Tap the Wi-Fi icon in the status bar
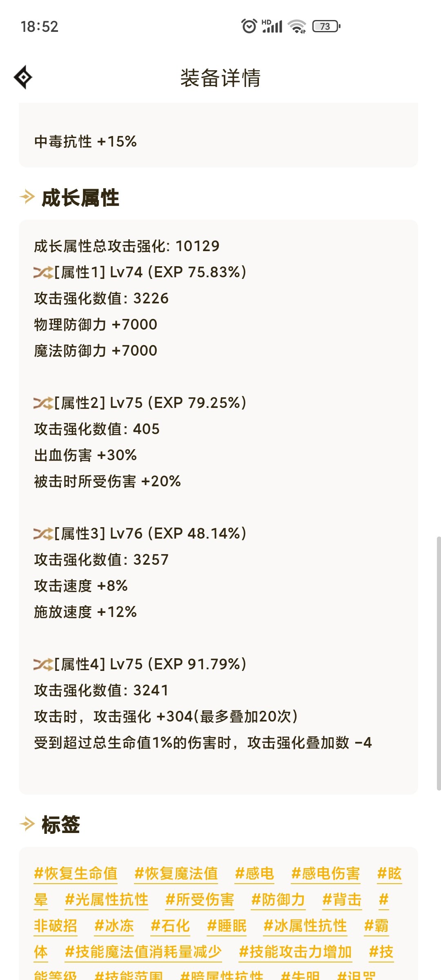 (297, 26)
